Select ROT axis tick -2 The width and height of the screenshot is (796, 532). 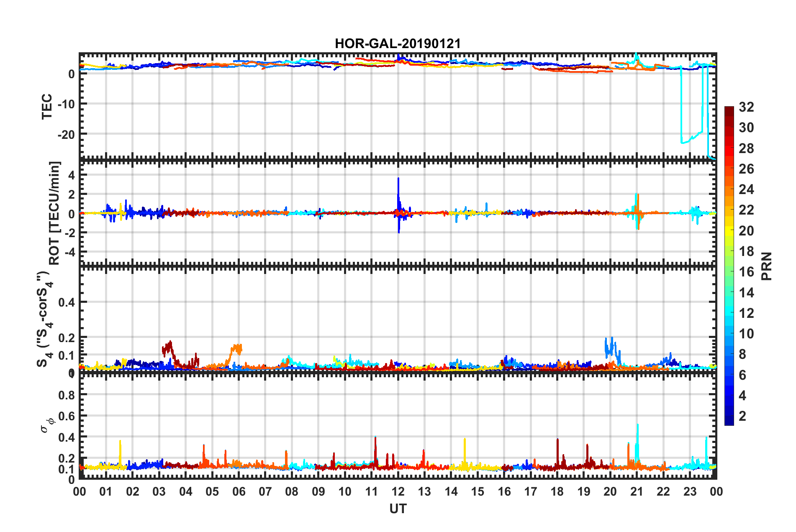coord(69,233)
